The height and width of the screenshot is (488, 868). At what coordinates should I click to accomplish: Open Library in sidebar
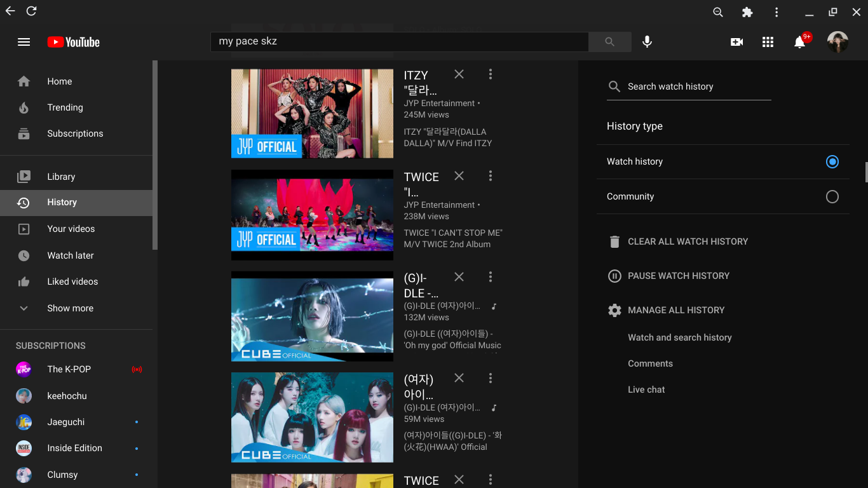pyautogui.click(x=76, y=177)
